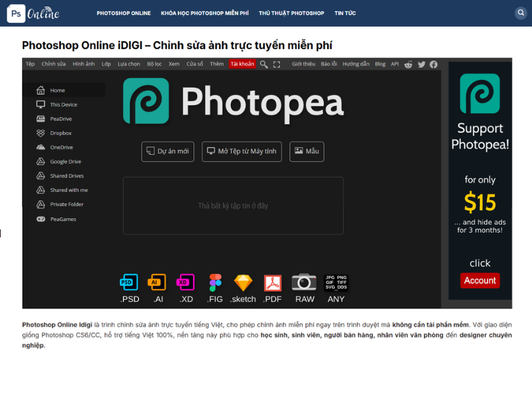
Task: Open the Lựa chọn menu
Action: (x=129, y=64)
